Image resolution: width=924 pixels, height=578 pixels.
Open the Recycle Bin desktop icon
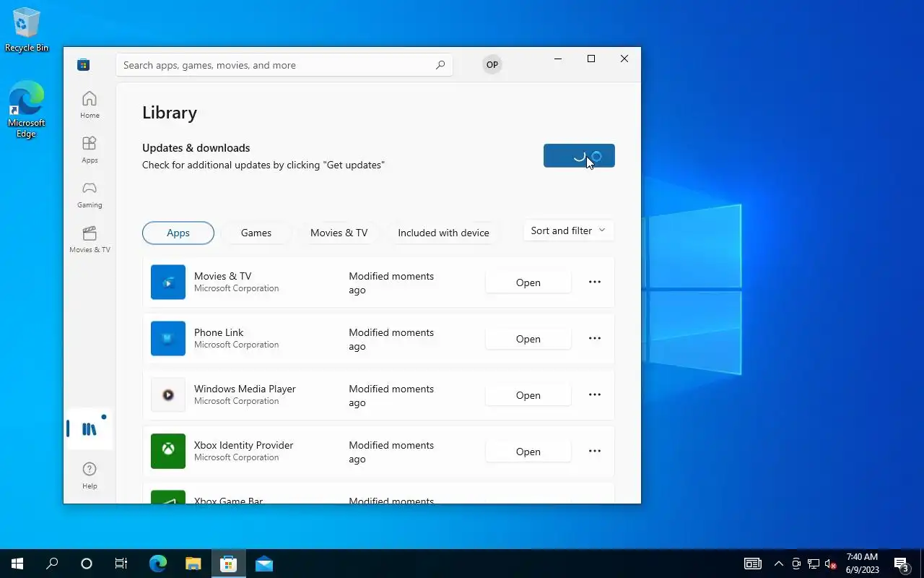coord(27,30)
